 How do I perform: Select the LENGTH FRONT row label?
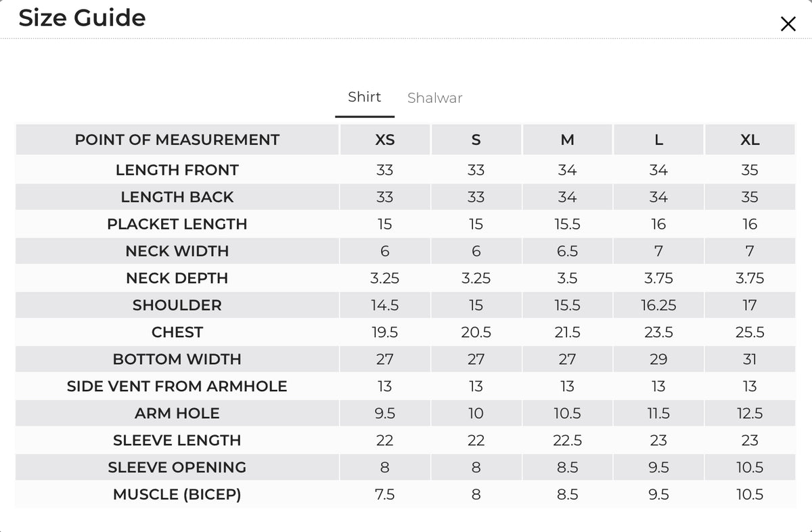click(x=177, y=170)
